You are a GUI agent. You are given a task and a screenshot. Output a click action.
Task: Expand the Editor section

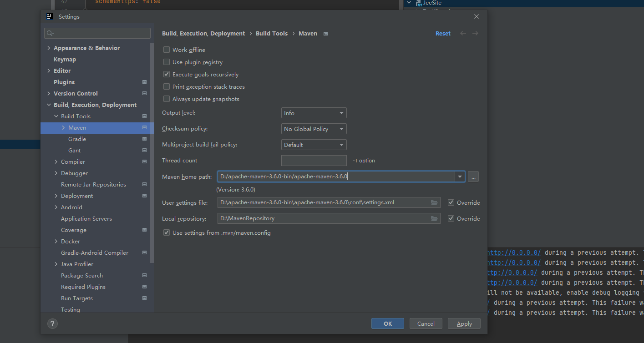click(49, 71)
